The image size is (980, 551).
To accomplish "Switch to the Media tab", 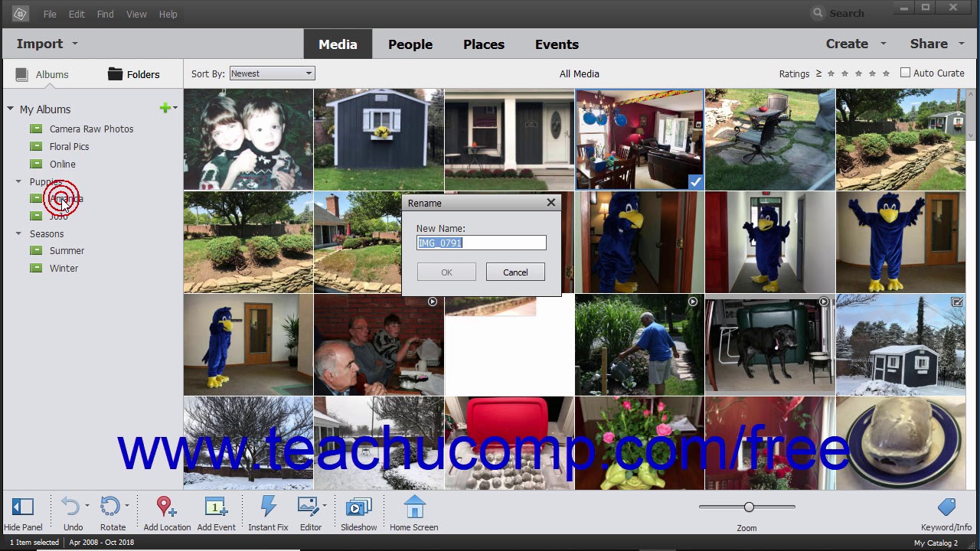I will point(338,44).
